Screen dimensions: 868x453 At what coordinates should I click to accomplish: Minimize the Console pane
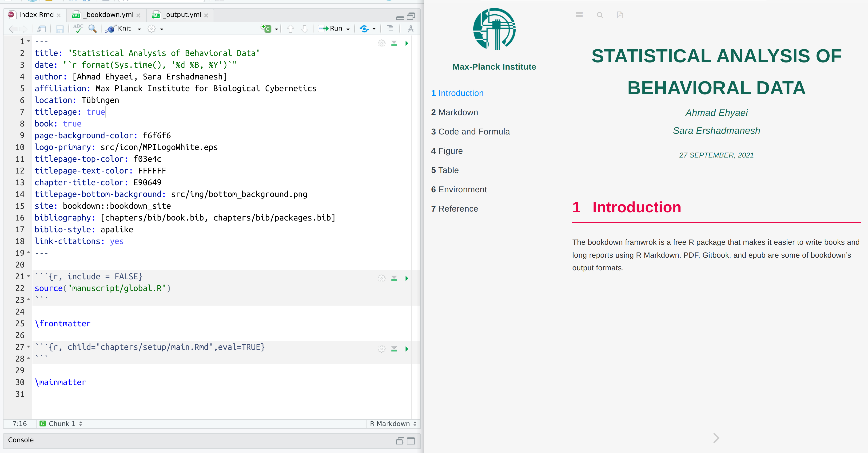(400, 441)
